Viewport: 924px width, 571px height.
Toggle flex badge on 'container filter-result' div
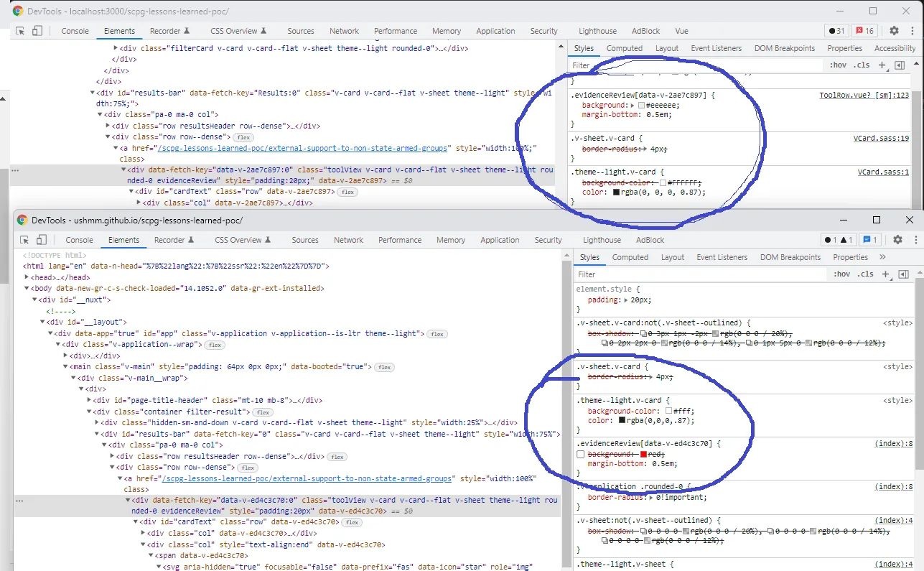[x=263, y=412]
